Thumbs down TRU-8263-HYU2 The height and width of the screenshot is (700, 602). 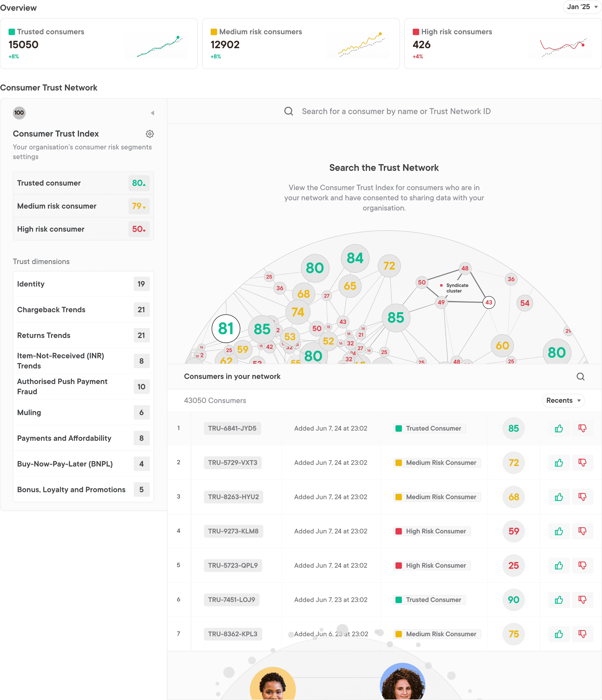(x=582, y=497)
